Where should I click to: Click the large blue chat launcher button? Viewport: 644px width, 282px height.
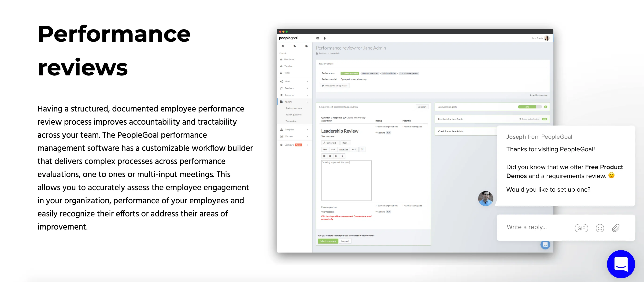point(621,264)
